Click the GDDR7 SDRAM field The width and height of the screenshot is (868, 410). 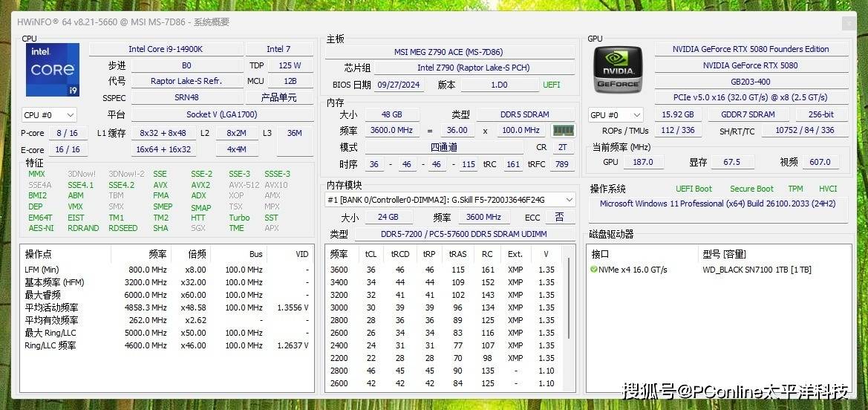pos(748,114)
